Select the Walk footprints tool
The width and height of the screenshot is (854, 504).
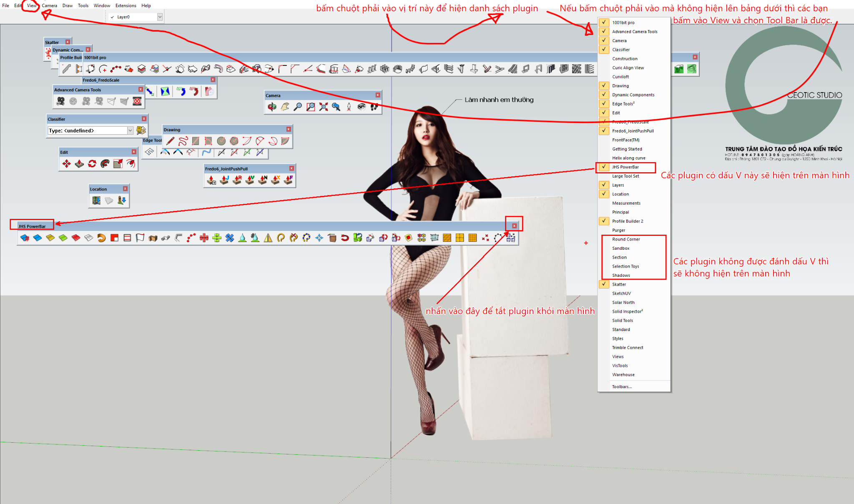click(x=374, y=107)
